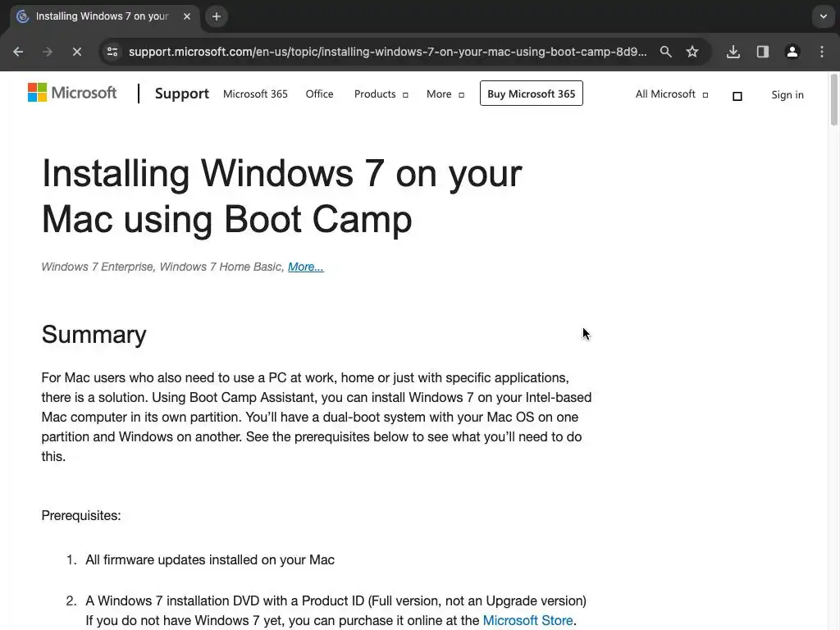The width and height of the screenshot is (840, 630).
Task: Expand the Products dropdown menu
Action: point(381,94)
